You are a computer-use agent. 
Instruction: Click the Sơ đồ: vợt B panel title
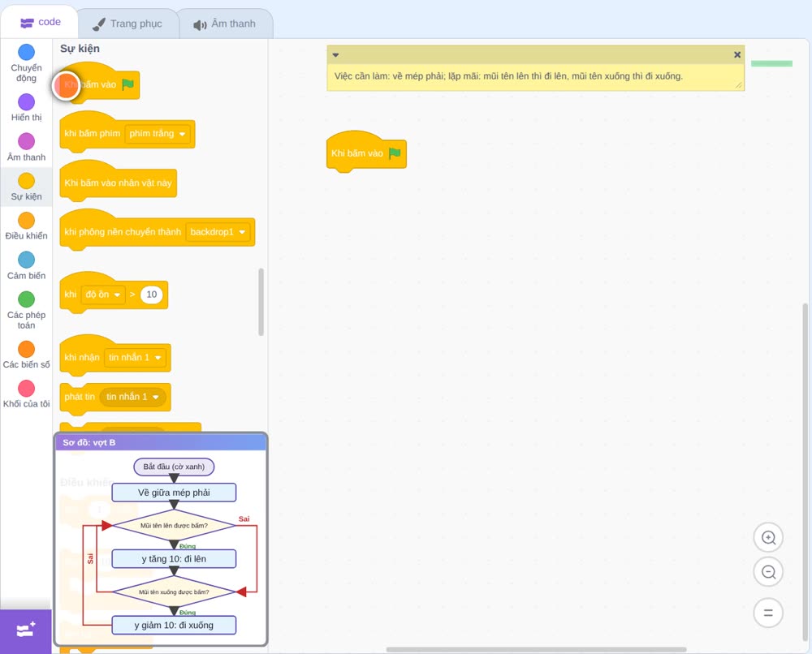pos(89,442)
